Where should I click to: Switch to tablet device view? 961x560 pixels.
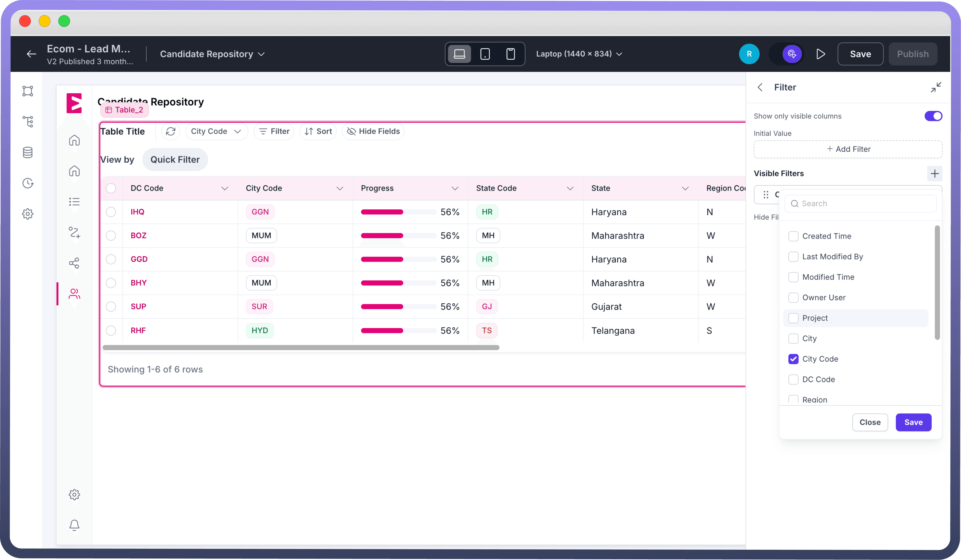pos(485,54)
